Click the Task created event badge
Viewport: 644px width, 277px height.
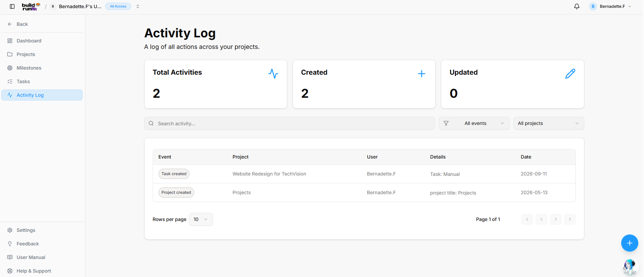(174, 174)
